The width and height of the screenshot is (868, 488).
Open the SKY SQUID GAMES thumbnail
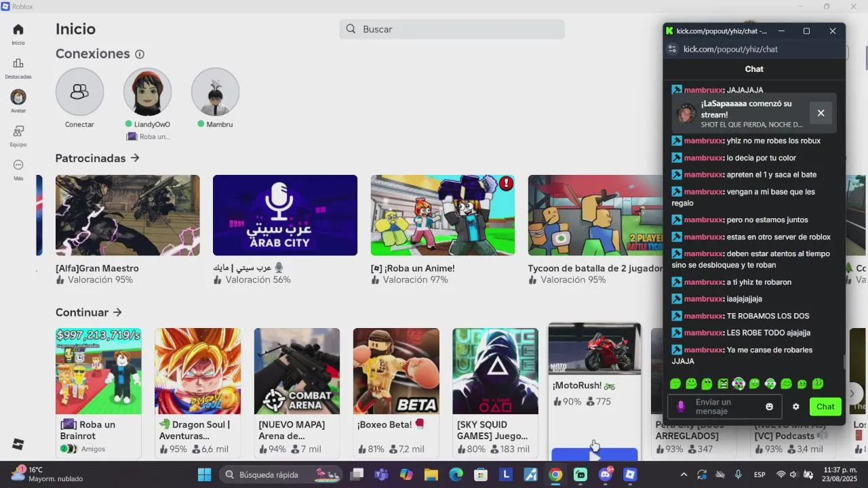pyautogui.click(x=495, y=371)
